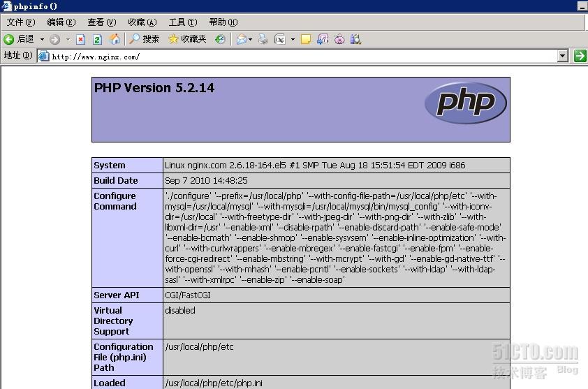Click the 'Sep 7 2010 14:48:25' value
The width and height of the screenshot is (588, 389).
pos(206,180)
